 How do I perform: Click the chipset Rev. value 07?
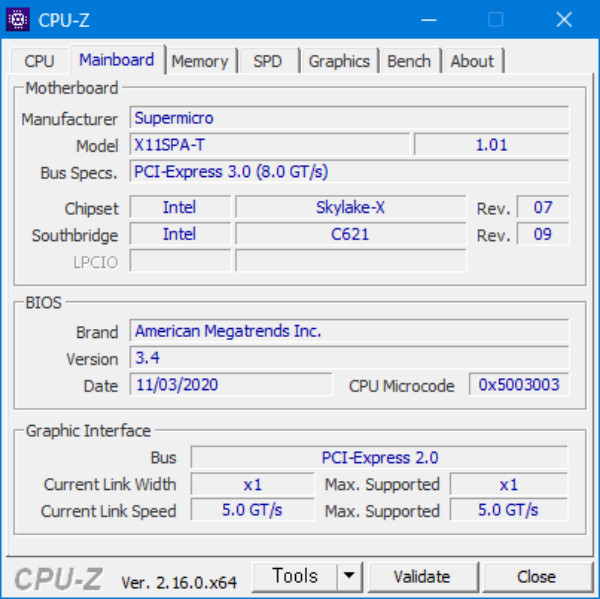point(543,207)
